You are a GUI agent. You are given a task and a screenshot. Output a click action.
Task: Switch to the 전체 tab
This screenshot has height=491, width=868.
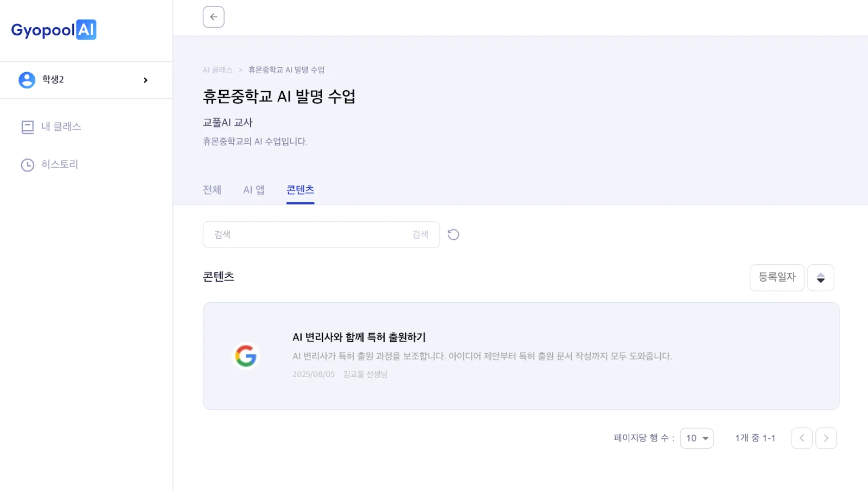click(x=212, y=190)
